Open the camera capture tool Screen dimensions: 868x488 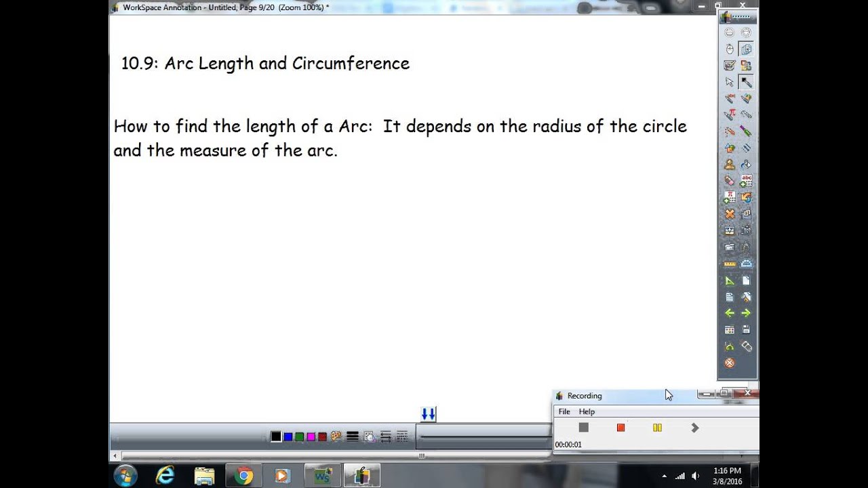pos(746,230)
